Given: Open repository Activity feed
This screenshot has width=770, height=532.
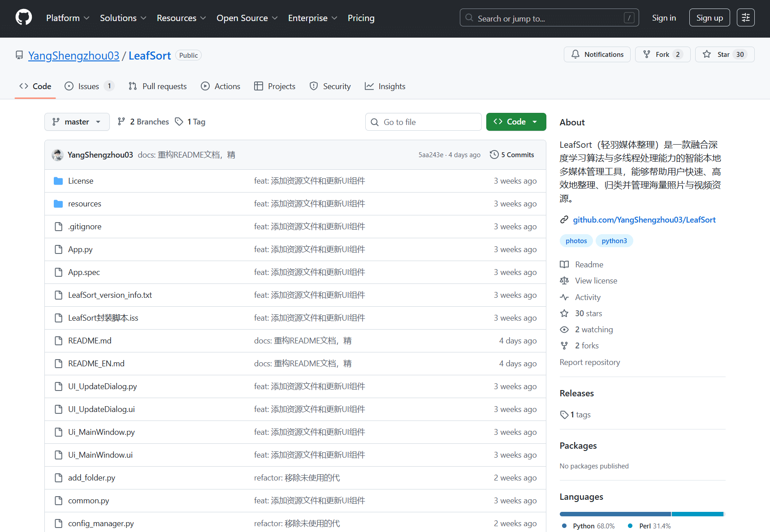Looking at the screenshot, I should [588, 297].
